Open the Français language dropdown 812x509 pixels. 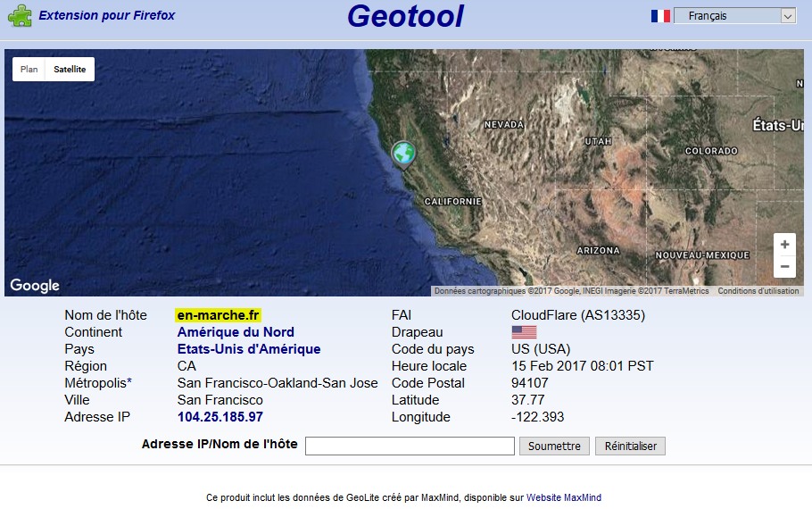pos(734,16)
